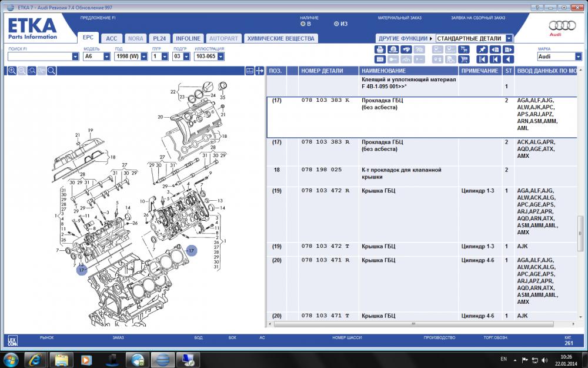Click the zoom in magnifier icon
Screen dimensions: 588x368
tap(12, 71)
